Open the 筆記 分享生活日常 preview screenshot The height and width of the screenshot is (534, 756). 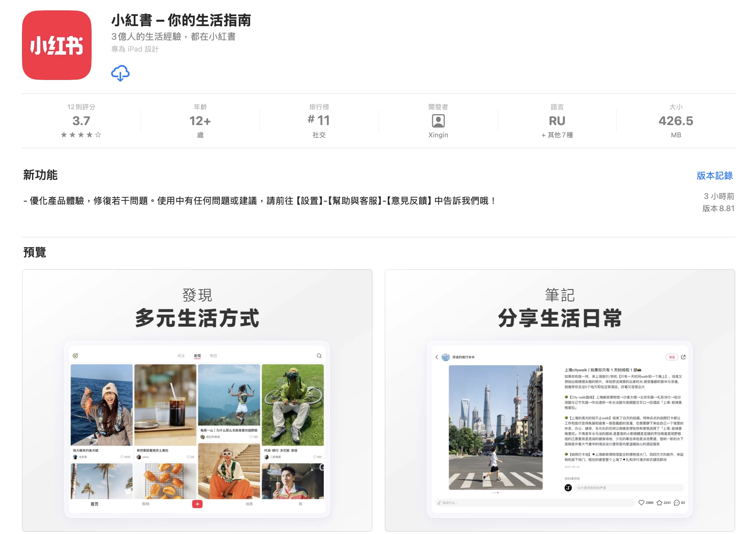tap(560, 400)
